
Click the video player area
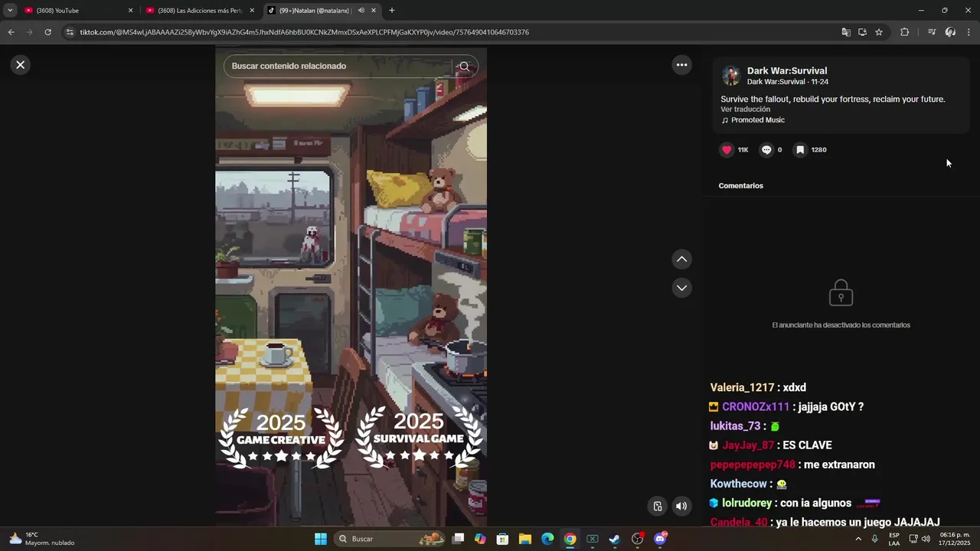click(351, 287)
